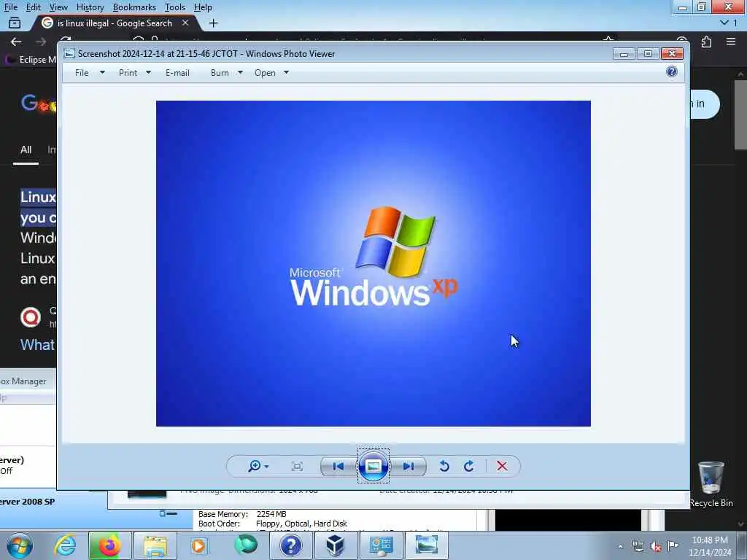Viewport: 747px width, 560px height.
Task: Go back in Firefox
Action: [x=16, y=42]
